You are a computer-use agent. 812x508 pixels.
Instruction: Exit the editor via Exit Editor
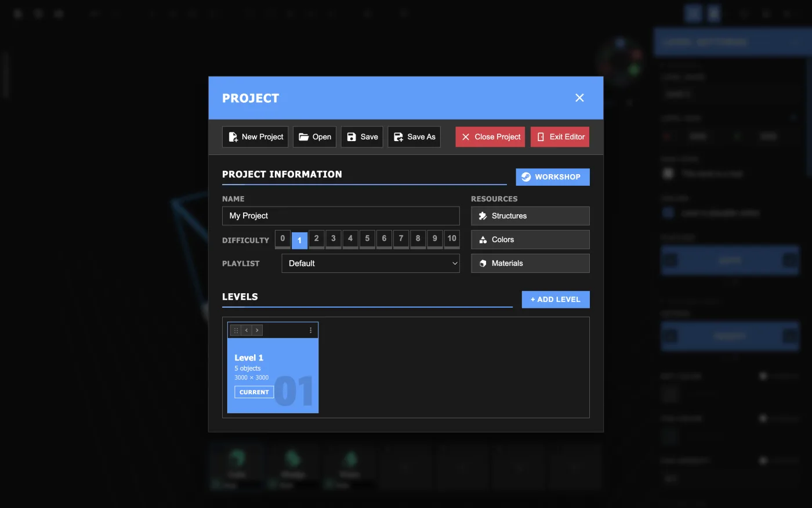pos(560,137)
